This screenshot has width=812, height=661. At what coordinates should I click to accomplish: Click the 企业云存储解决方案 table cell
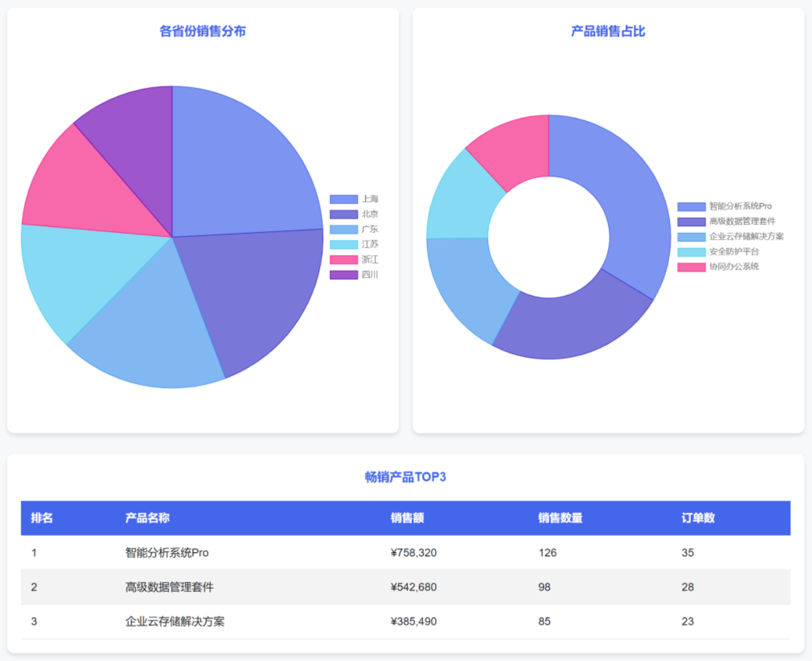point(175,621)
